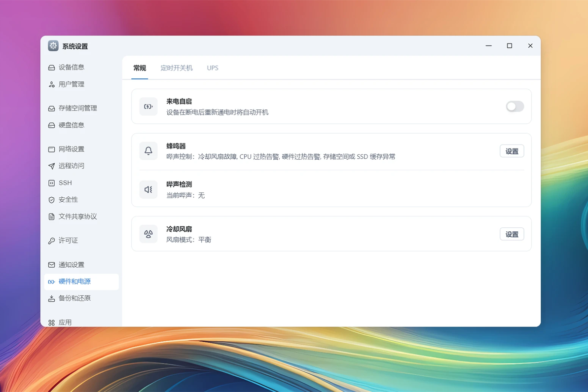Open 冷却风扇 设置 button
The width and height of the screenshot is (588, 392).
(x=512, y=234)
